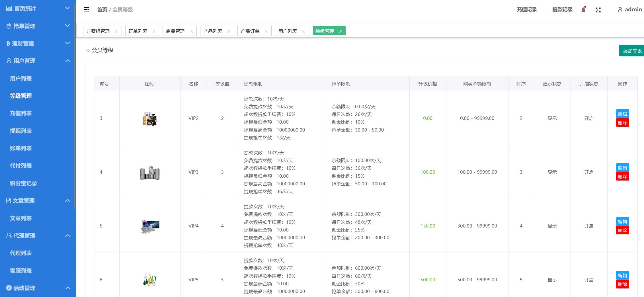Click the admin username label
Image resolution: width=644 pixels, height=297 pixels.
pos(633,9)
